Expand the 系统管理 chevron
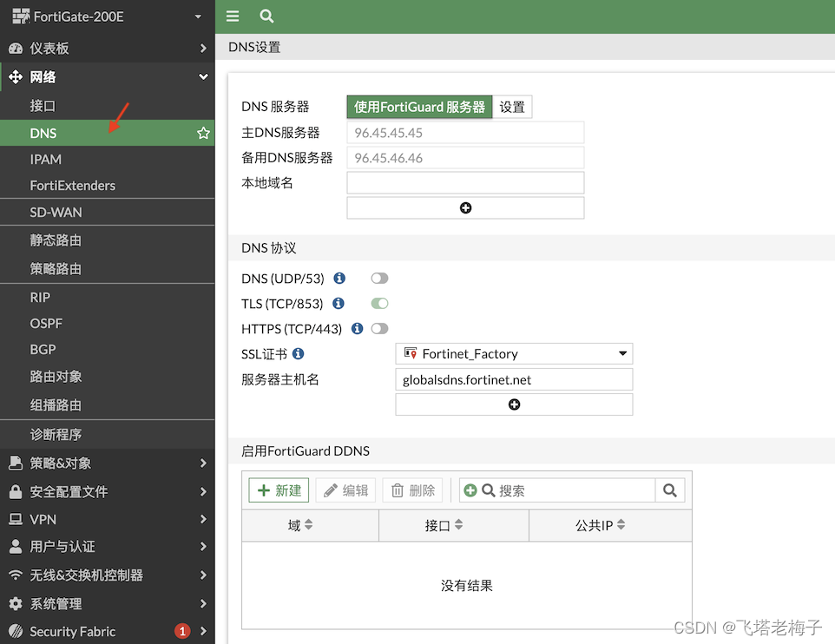 (x=203, y=603)
